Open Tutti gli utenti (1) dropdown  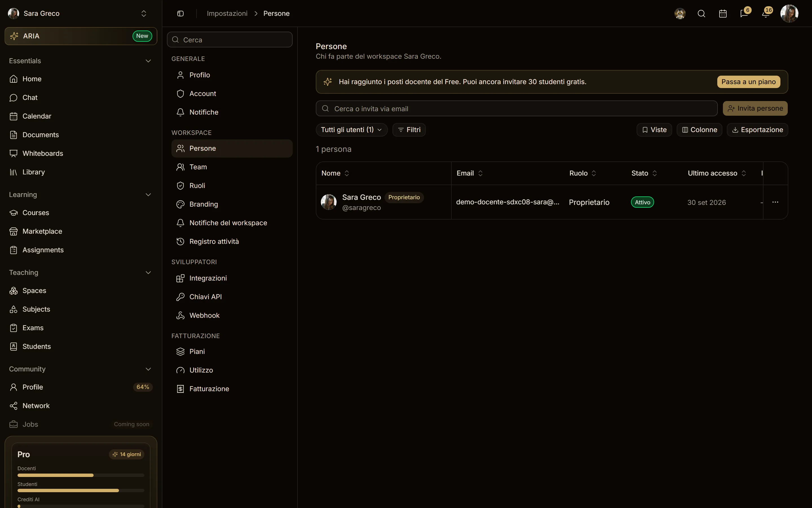click(x=351, y=130)
